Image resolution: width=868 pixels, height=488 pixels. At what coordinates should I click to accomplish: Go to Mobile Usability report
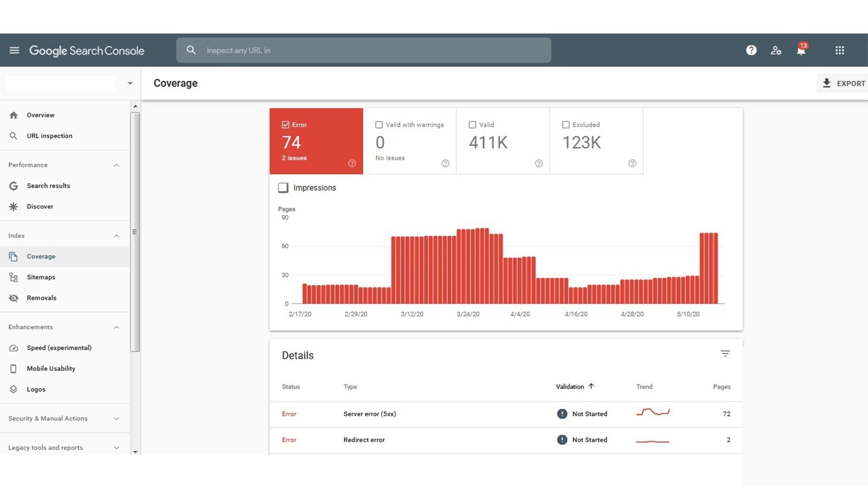(x=51, y=368)
